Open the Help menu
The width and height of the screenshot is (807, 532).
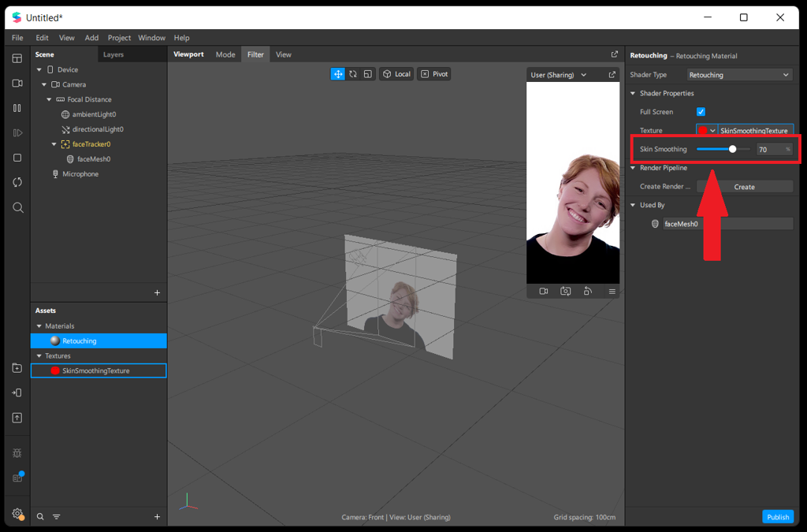[x=182, y=38]
